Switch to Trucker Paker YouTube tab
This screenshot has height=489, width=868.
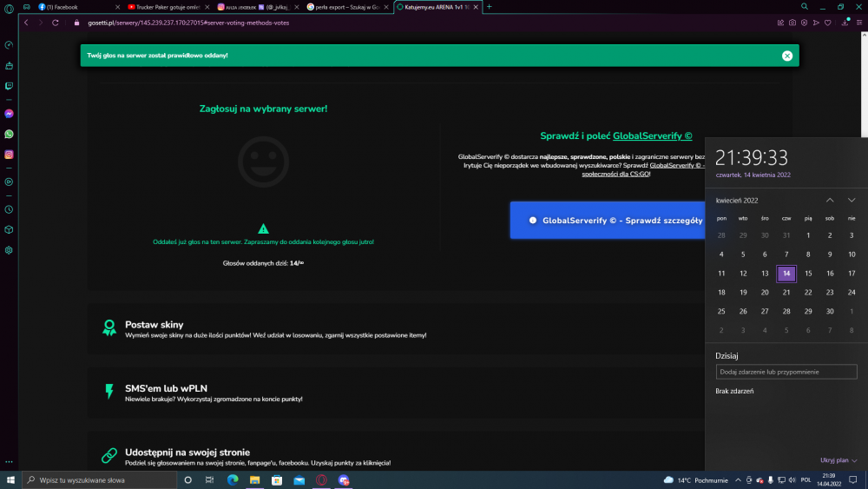tap(168, 7)
